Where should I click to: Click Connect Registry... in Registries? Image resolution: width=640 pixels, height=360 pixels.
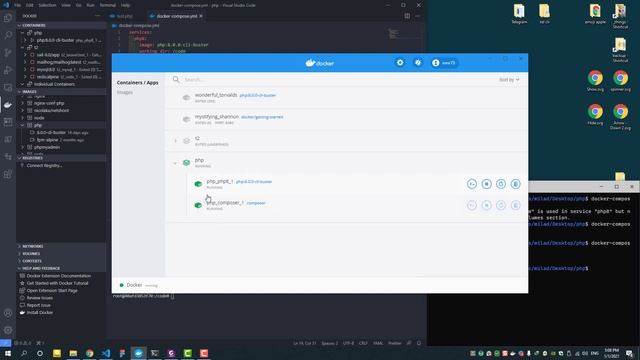[44, 166]
